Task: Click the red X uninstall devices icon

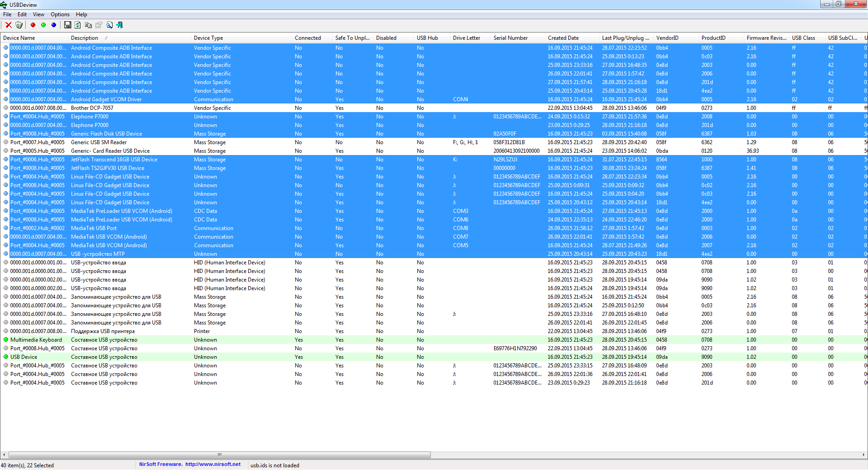Action: [8, 25]
